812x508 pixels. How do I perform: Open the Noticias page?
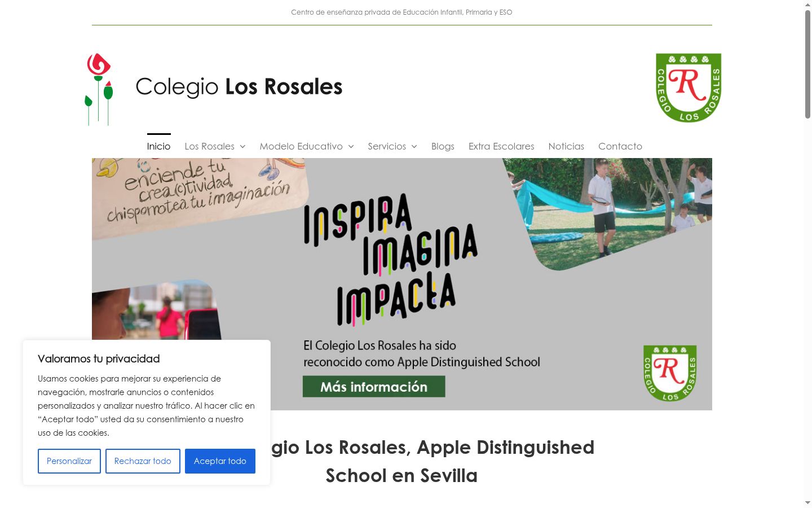point(566,146)
